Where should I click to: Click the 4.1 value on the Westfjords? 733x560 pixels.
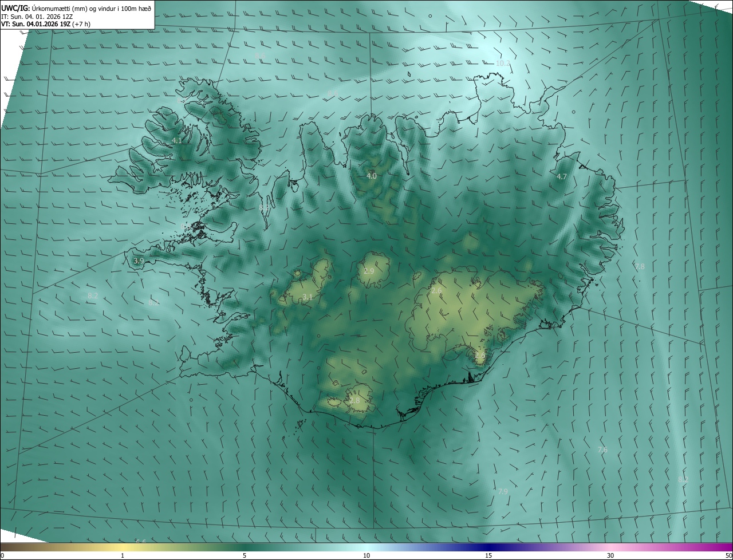[x=177, y=140]
